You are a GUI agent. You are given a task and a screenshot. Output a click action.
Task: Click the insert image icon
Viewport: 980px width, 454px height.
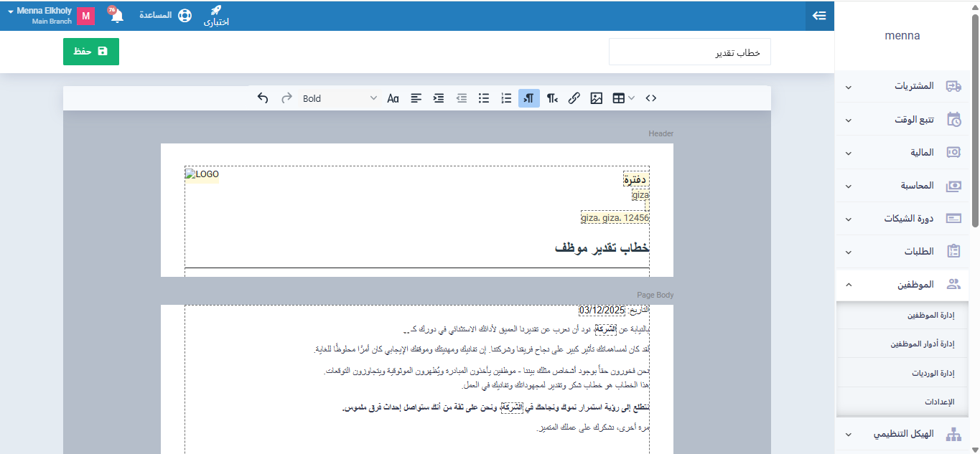[x=596, y=98]
